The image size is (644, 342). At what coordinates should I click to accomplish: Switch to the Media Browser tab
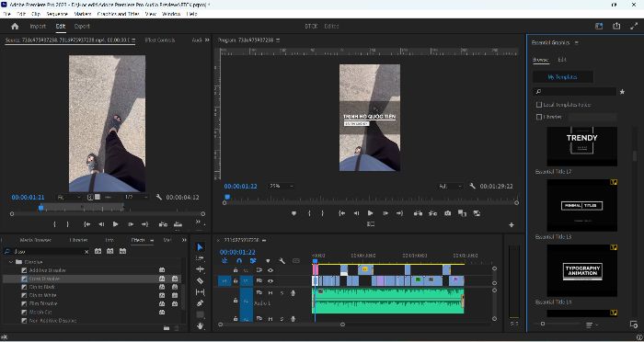click(35, 240)
